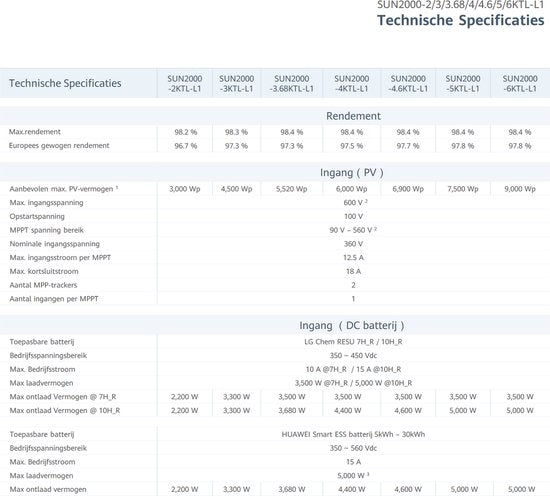Select the LG Chem RESU battery text
Viewport: 550px width, 496px height.
click(353, 342)
